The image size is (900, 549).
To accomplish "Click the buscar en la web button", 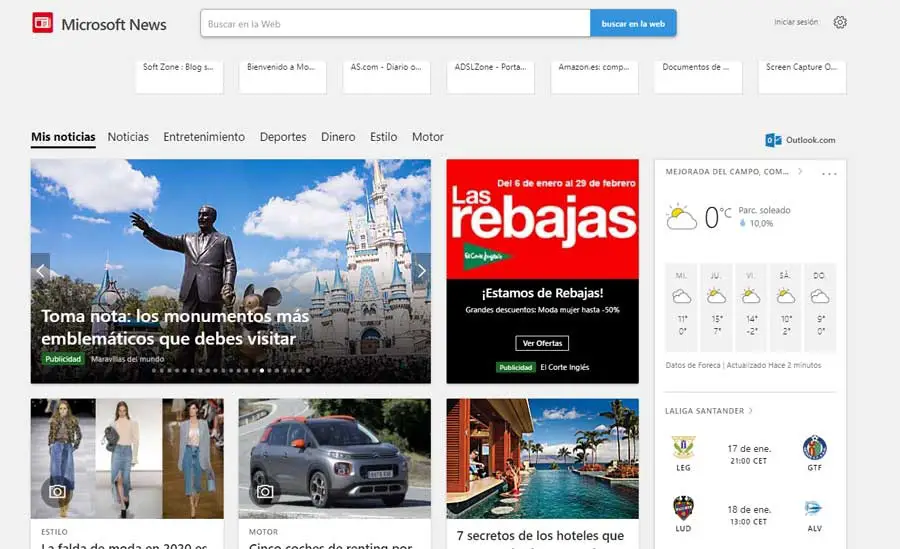I will tap(633, 24).
